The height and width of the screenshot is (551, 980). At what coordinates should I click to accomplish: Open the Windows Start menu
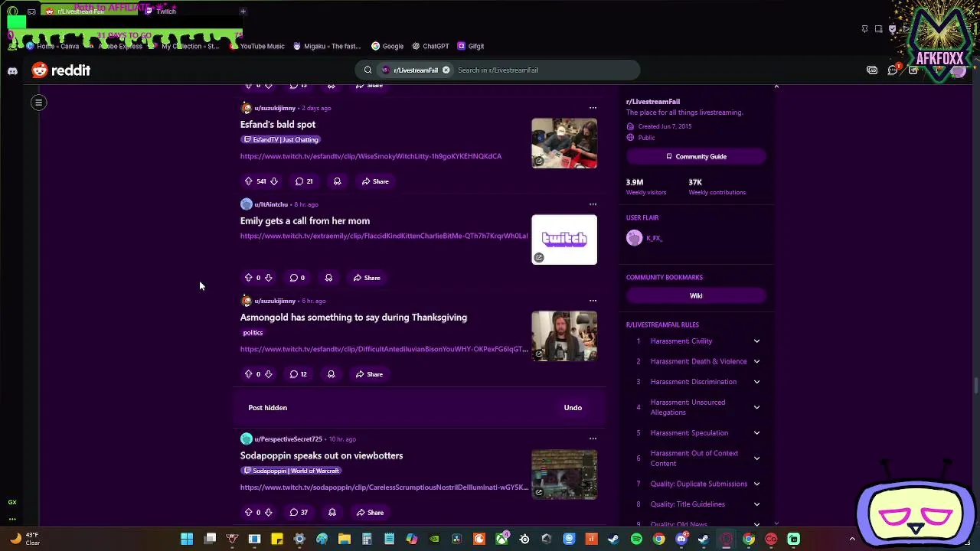point(187,540)
